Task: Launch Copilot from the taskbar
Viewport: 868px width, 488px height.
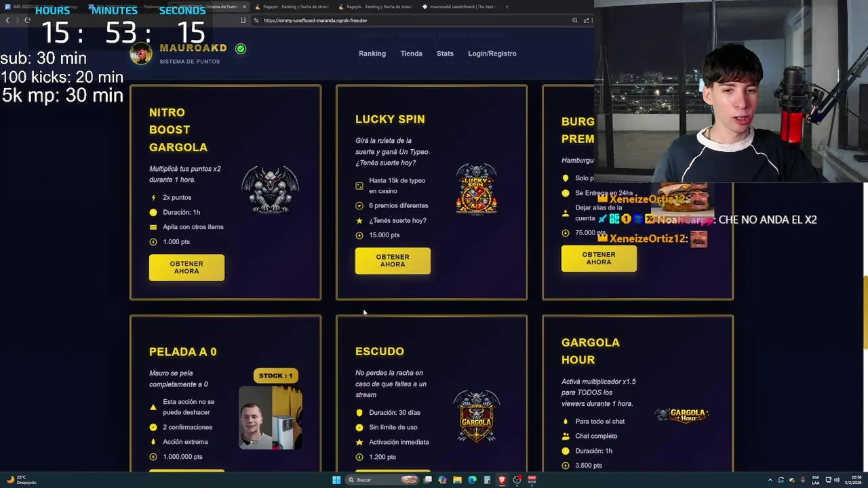Action: click(x=442, y=480)
